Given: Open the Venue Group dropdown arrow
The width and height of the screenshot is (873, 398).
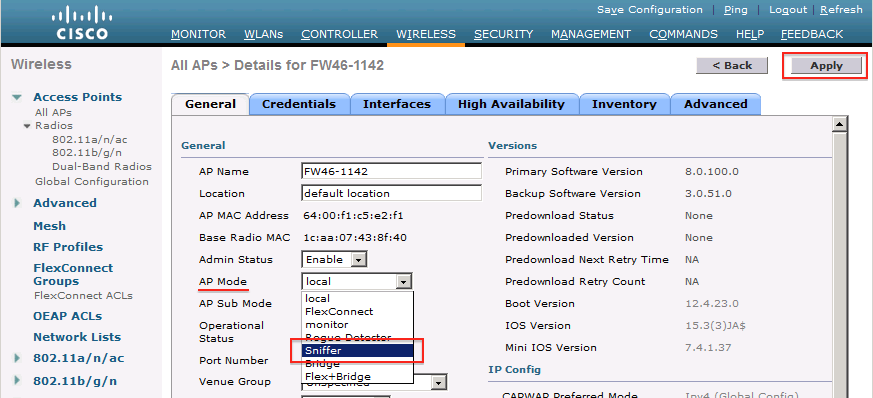Looking at the screenshot, I should click(440, 382).
